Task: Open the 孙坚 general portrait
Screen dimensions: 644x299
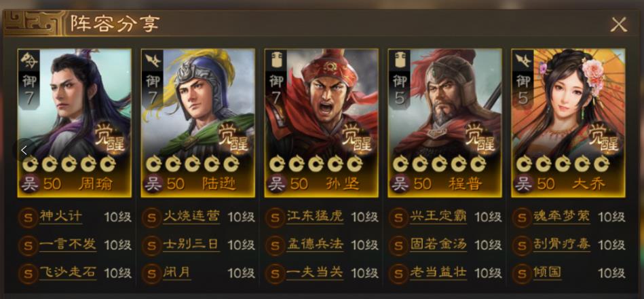Action: coord(321,123)
